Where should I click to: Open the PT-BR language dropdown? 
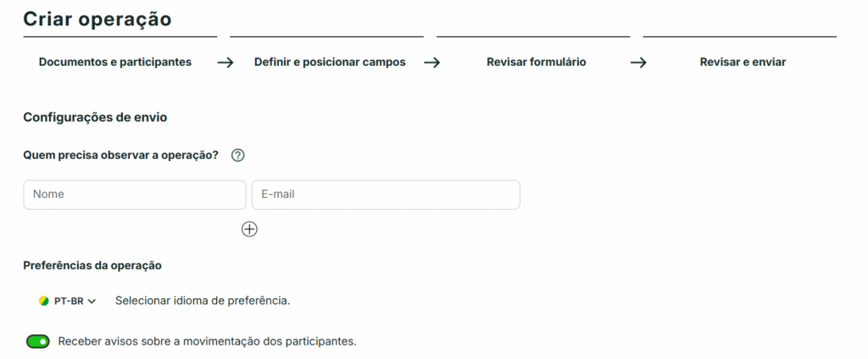click(68, 301)
